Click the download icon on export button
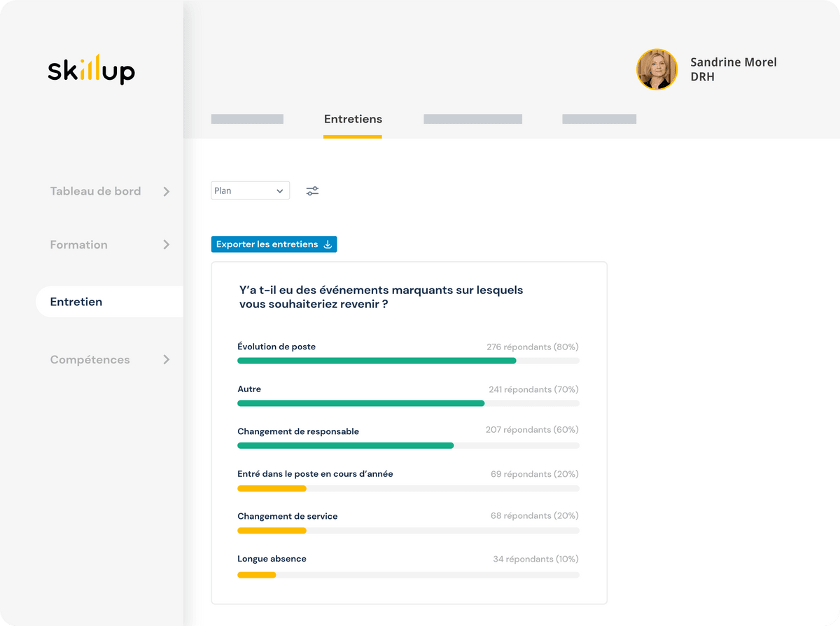 coord(327,244)
